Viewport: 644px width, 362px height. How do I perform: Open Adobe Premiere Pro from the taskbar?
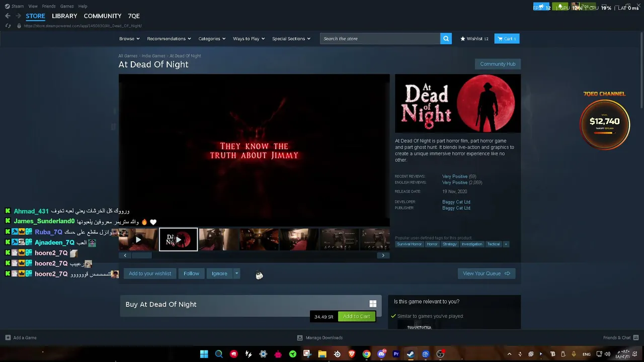coord(396,354)
